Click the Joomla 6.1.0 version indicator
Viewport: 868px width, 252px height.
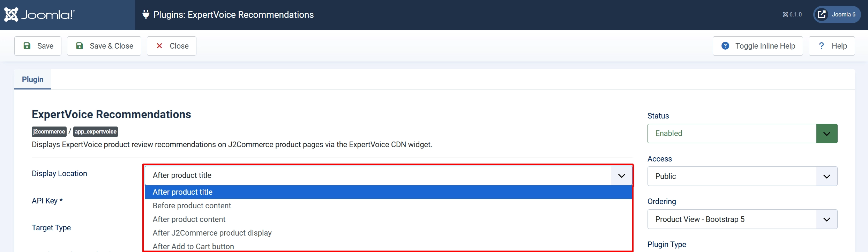792,14
